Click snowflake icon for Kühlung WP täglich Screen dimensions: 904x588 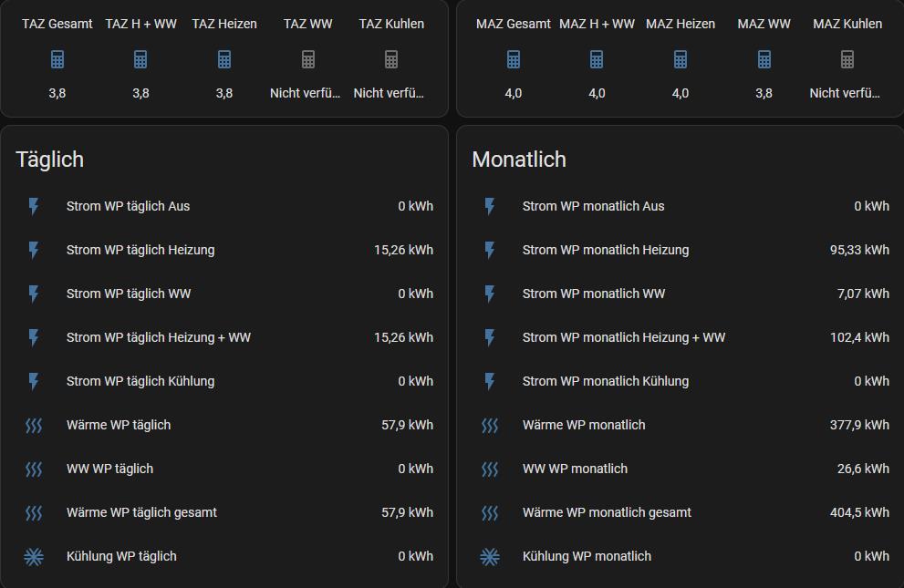(x=34, y=556)
